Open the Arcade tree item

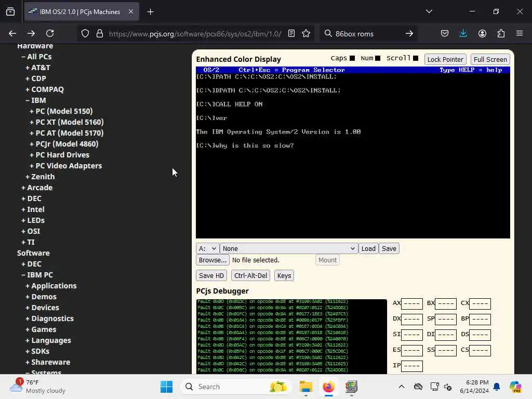[37, 187]
